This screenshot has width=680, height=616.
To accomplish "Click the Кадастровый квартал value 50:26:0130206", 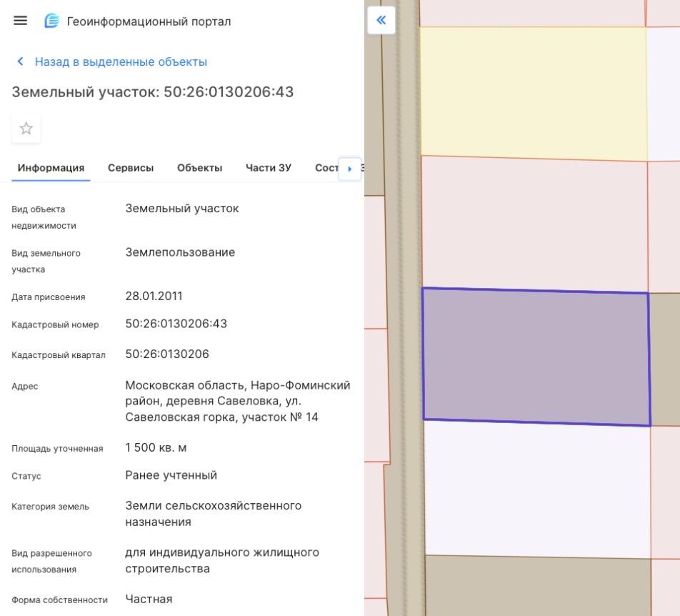I will pyautogui.click(x=166, y=354).
